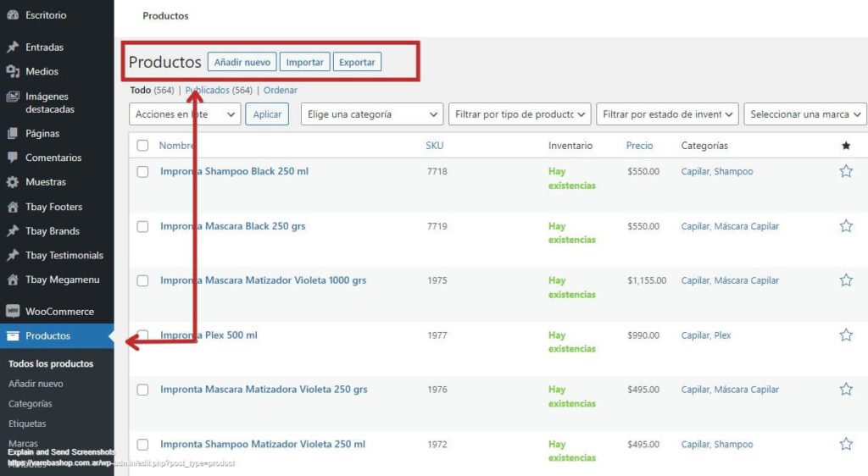
Task: Apply the selected bulk action with Aplicar
Action: (x=267, y=114)
